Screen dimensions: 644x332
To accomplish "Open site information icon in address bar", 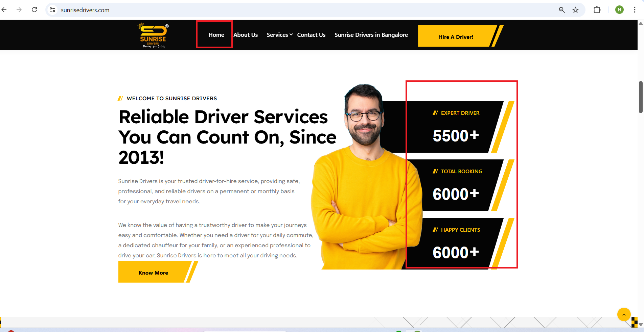I will point(52,10).
